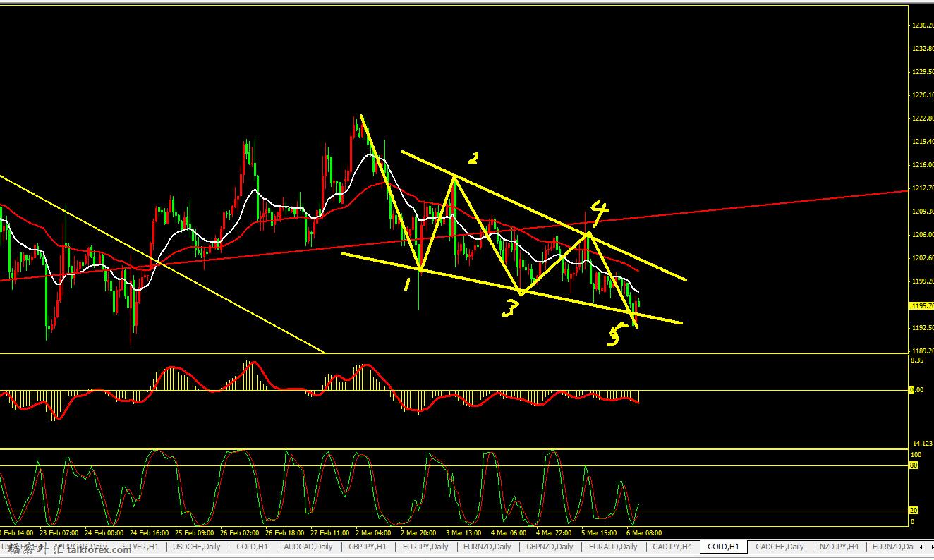The width and height of the screenshot is (934, 560).
Task: Select the EURNZD,Daily tab next to EURJPY,Daily
Action: coord(487,547)
